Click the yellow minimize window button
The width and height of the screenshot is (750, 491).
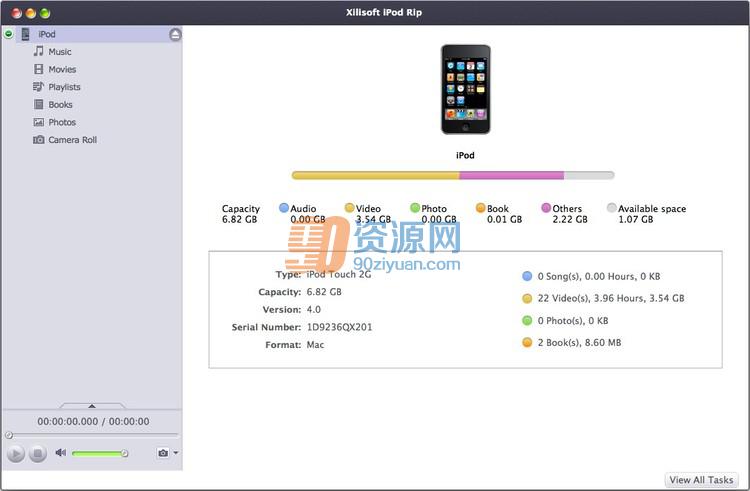point(31,13)
